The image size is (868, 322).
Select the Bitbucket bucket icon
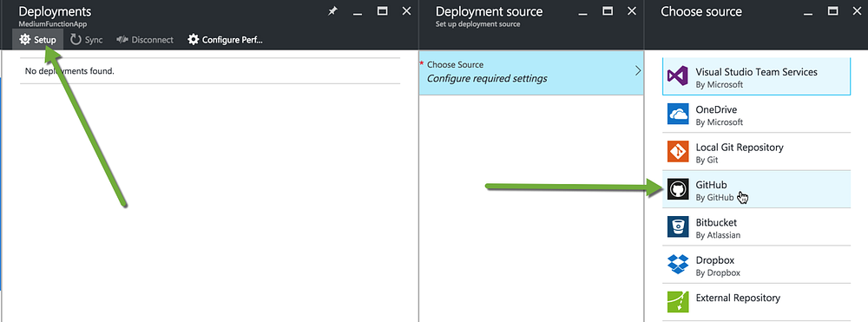pyautogui.click(x=678, y=227)
